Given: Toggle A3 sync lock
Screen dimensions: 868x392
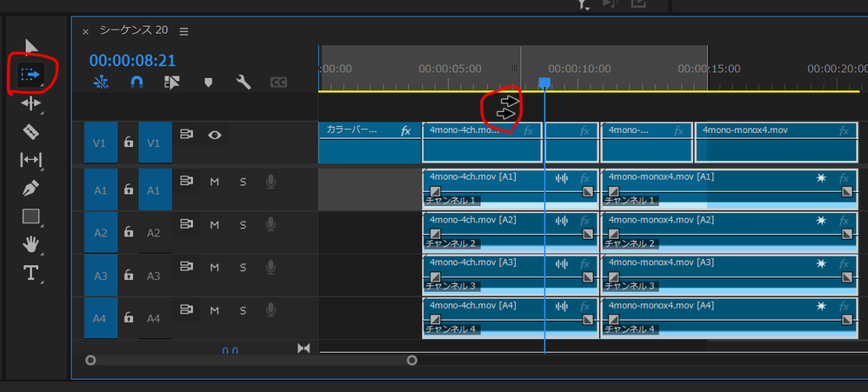Looking at the screenshot, I should click(186, 267).
